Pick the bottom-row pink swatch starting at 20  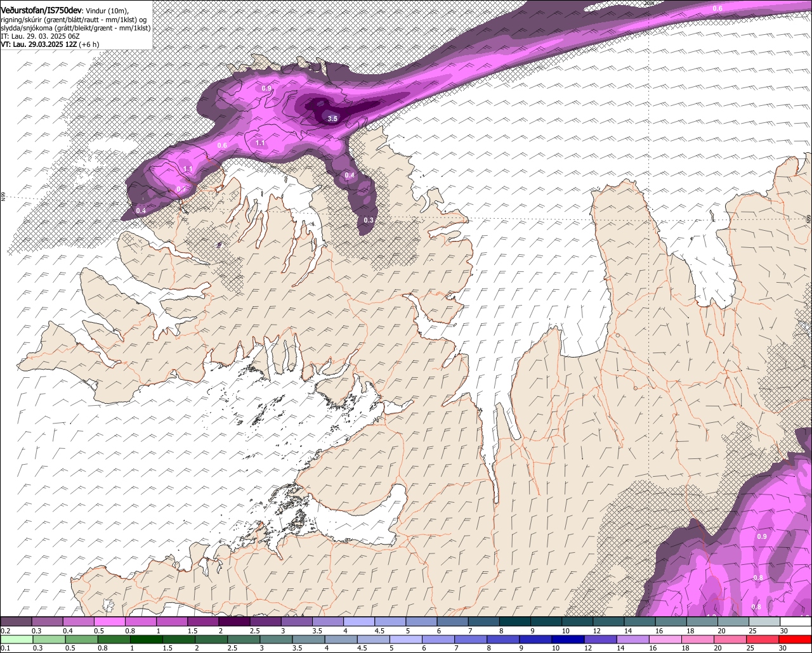click(x=731, y=640)
